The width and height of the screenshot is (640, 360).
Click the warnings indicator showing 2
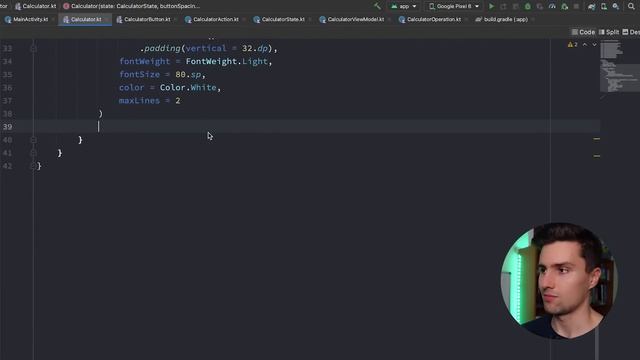tap(573, 44)
